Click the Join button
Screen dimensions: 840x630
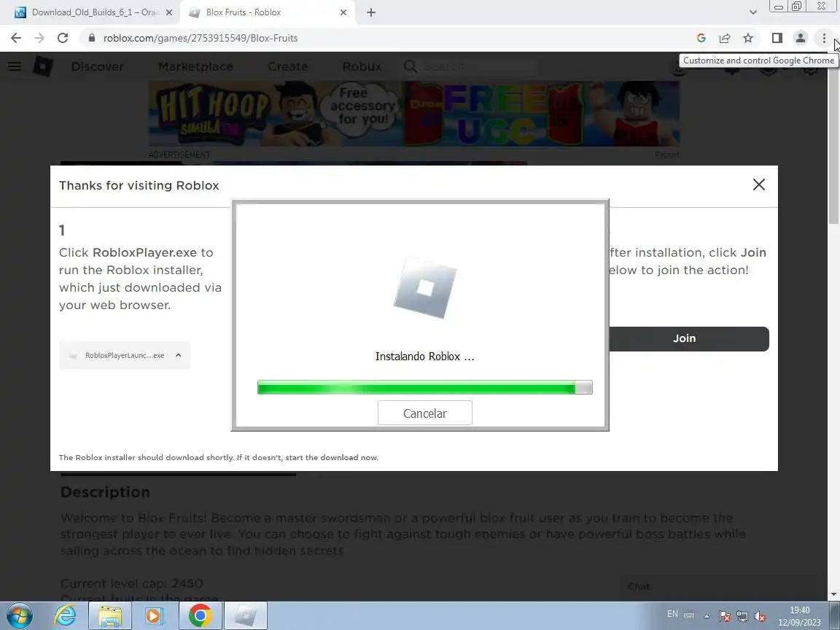point(688,338)
